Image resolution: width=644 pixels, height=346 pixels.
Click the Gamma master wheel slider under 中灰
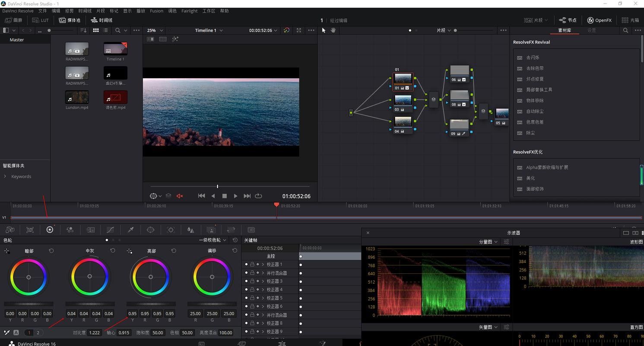click(x=90, y=304)
